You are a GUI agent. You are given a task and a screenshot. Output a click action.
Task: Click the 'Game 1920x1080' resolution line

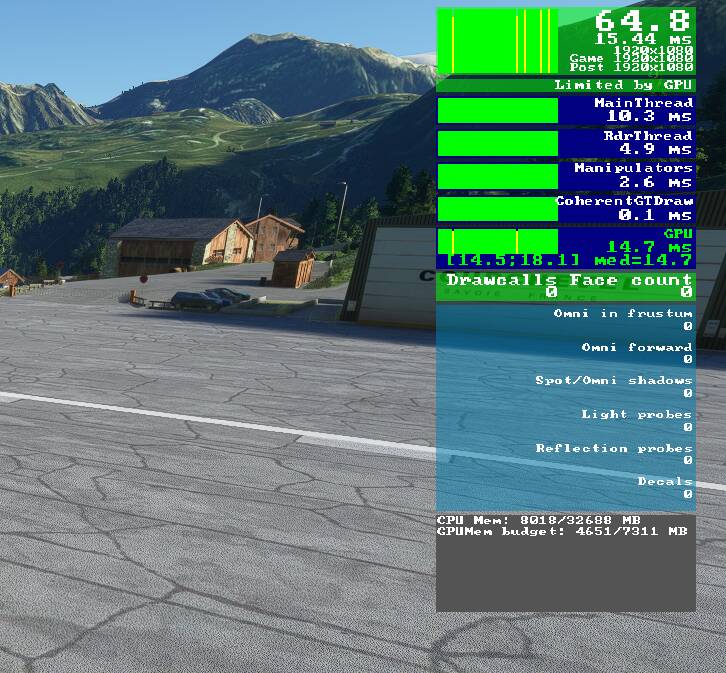tap(631, 58)
